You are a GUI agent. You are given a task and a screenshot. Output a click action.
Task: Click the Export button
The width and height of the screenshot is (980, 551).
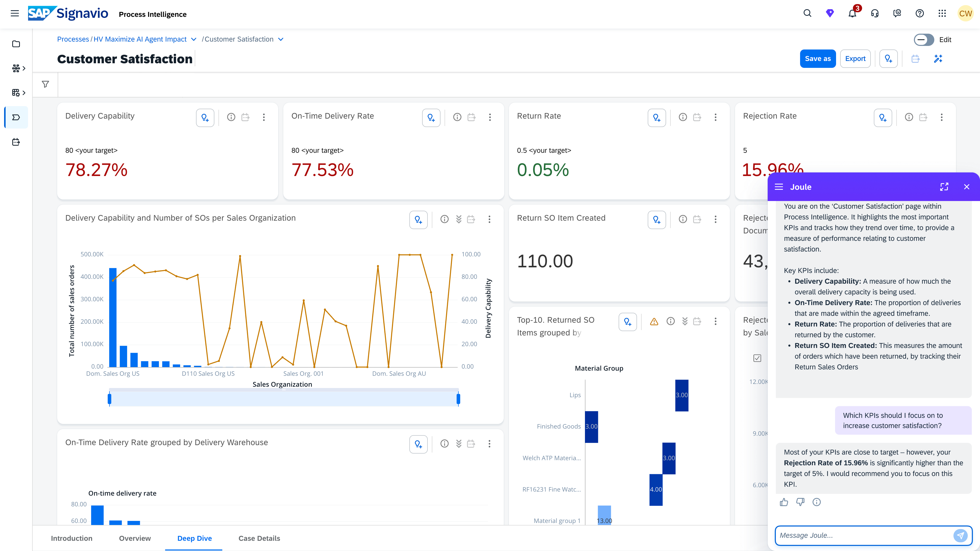[x=855, y=59]
